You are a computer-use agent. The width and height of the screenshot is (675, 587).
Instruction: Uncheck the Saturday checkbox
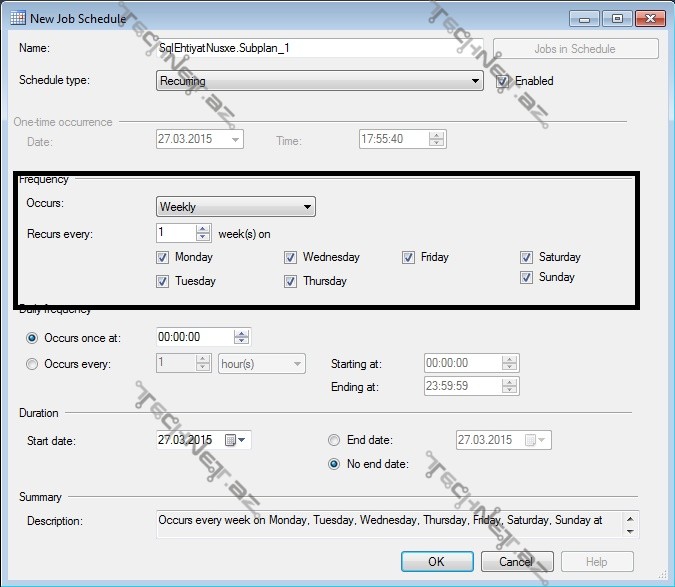[x=526, y=257]
